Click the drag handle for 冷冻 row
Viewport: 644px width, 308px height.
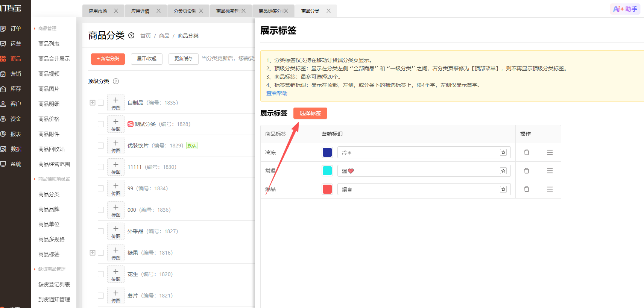[x=550, y=152]
